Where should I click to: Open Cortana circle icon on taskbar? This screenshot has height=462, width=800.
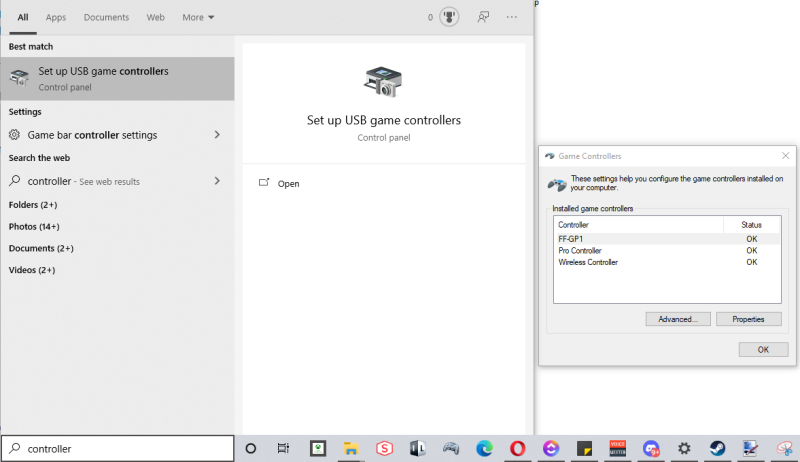[x=251, y=448]
